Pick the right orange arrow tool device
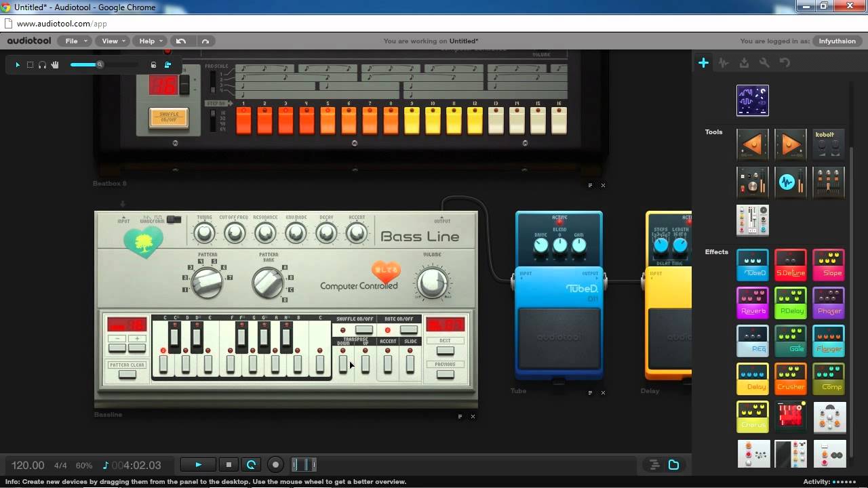The width and height of the screenshot is (868, 488). (x=791, y=144)
